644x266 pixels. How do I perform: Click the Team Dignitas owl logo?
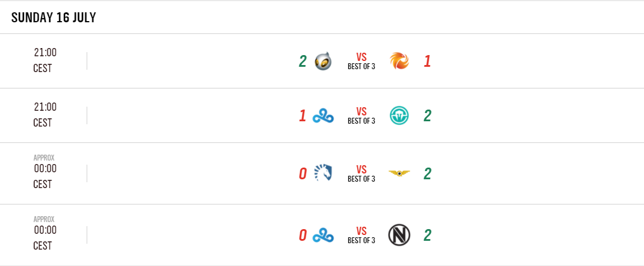coord(323,61)
